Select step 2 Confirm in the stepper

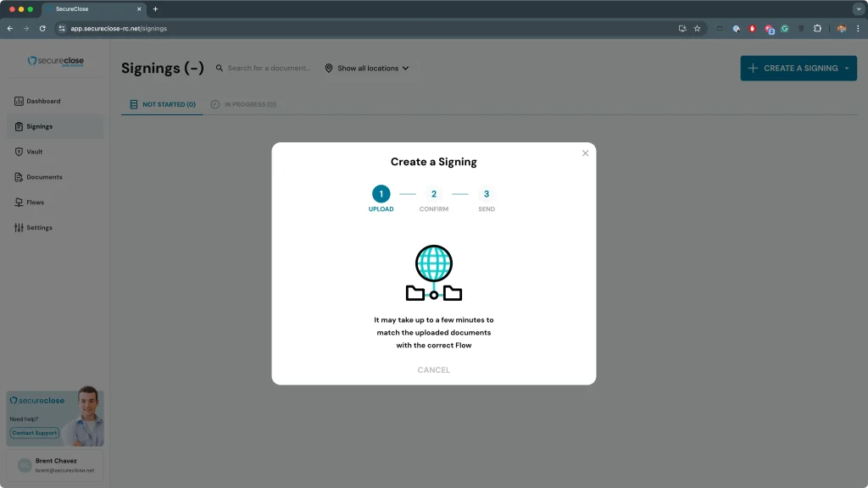(x=433, y=194)
